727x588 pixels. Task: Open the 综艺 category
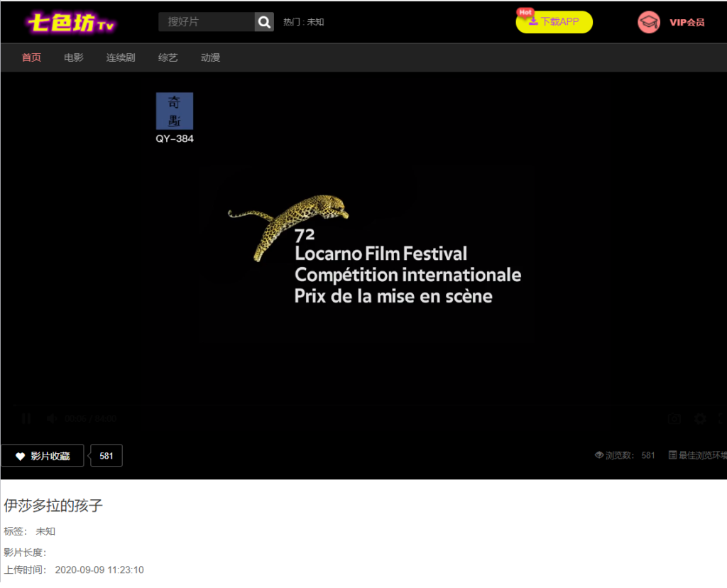tap(168, 58)
